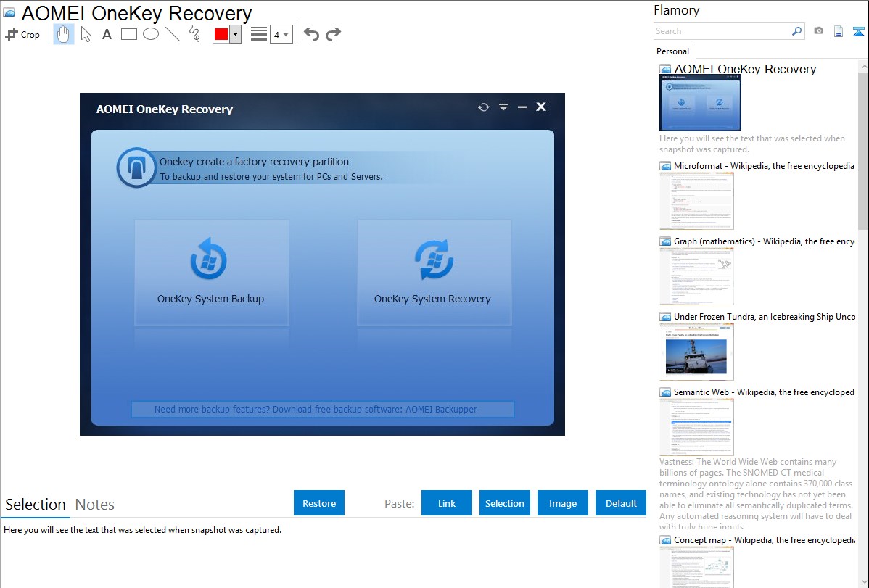
Task: Click the camera capture icon
Action: [x=818, y=30]
